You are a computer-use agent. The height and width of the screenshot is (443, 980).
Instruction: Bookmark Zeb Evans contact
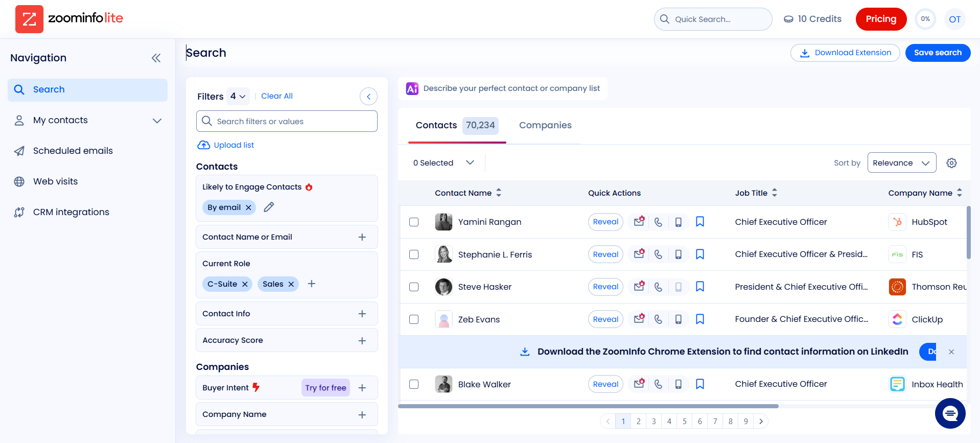point(700,319)
